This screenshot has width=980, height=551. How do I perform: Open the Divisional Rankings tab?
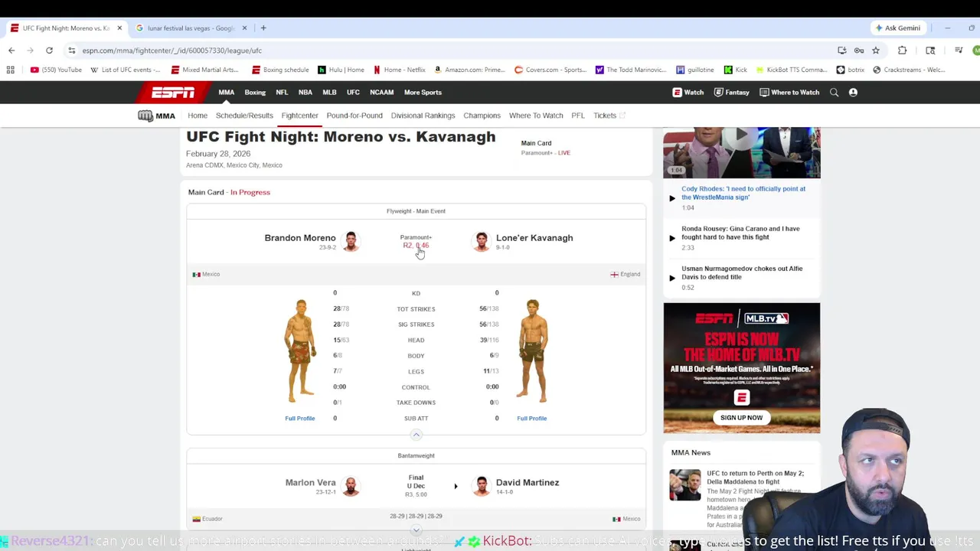click(x=423, y=116)
